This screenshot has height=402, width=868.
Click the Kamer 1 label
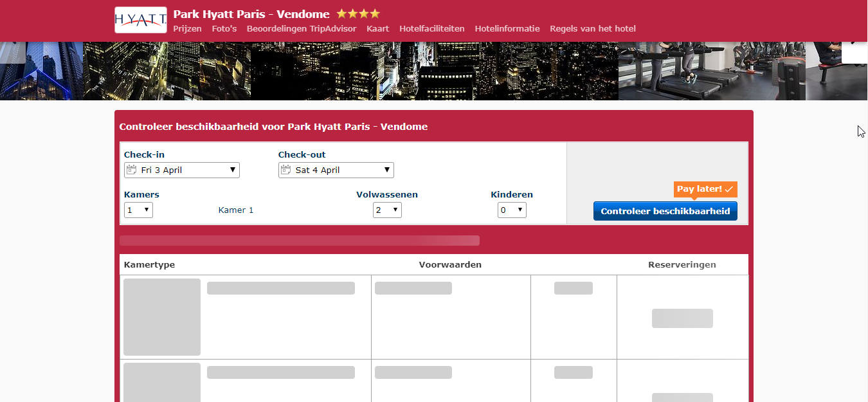(236, 210)
